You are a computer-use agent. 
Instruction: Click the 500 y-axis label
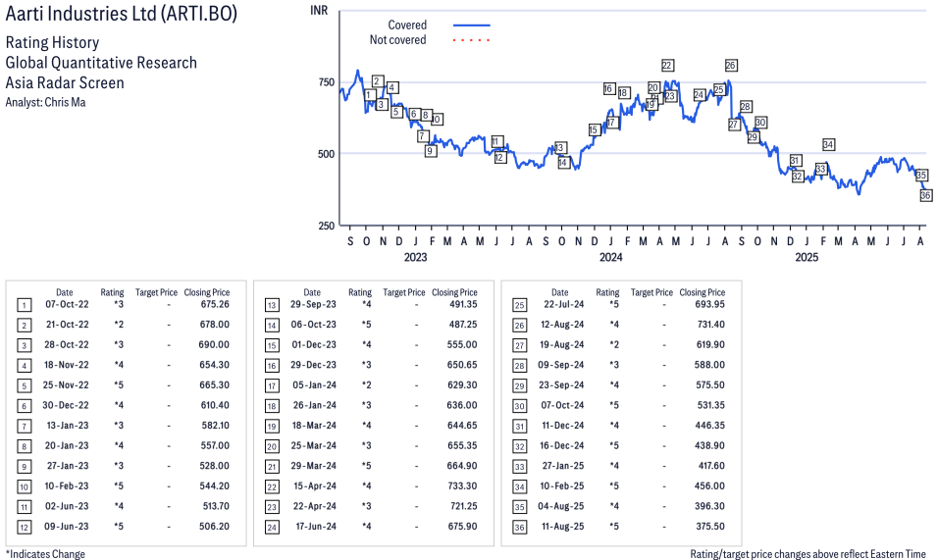tap(327, 153)
